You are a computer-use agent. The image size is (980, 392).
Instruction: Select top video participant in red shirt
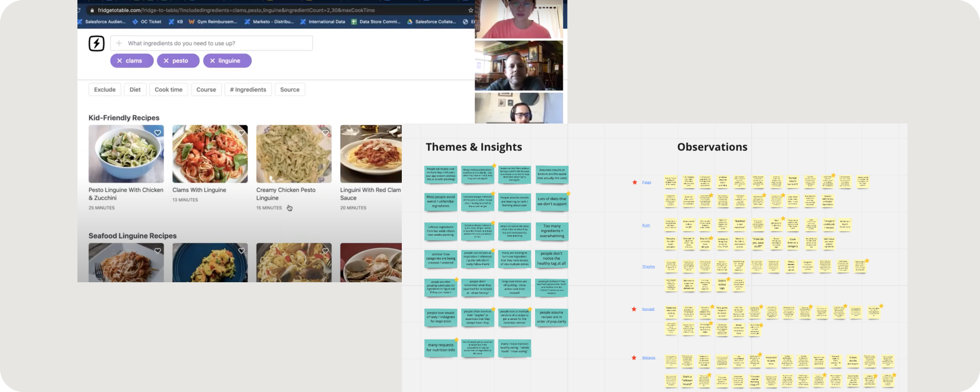coord(519,19)
